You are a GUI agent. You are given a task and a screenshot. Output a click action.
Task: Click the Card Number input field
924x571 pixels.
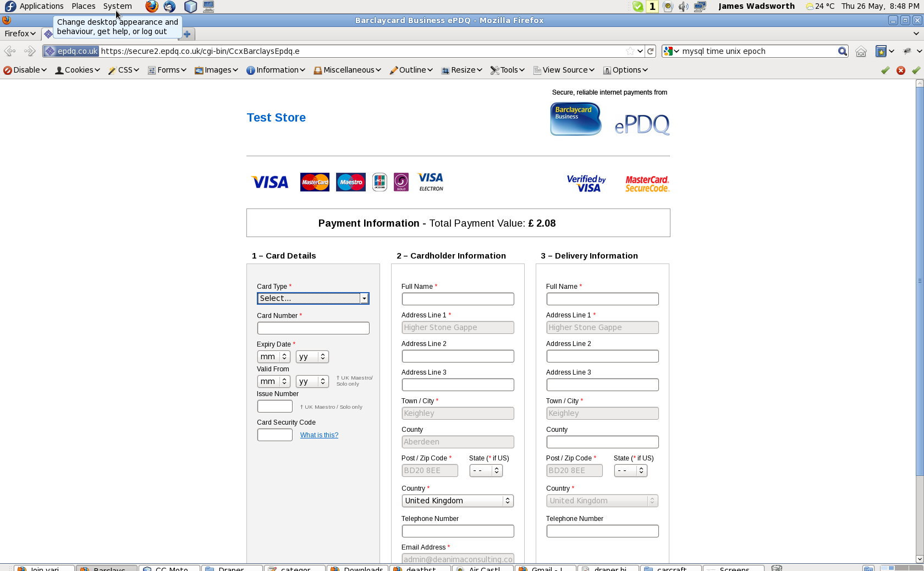click(x=313, y=328)
